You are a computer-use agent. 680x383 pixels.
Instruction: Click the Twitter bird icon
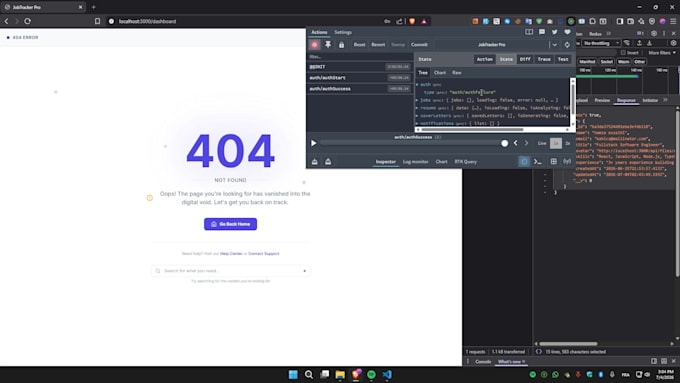tap(554, 32)
